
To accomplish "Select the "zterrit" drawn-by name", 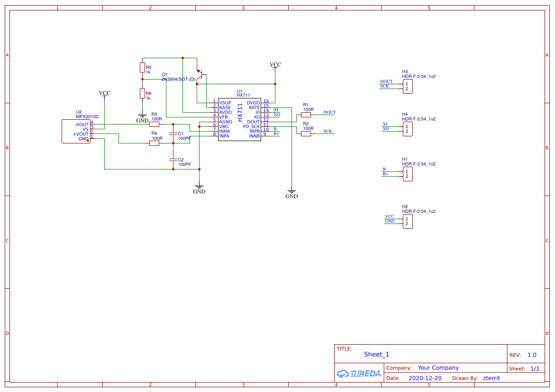I will tap(491, 378).
